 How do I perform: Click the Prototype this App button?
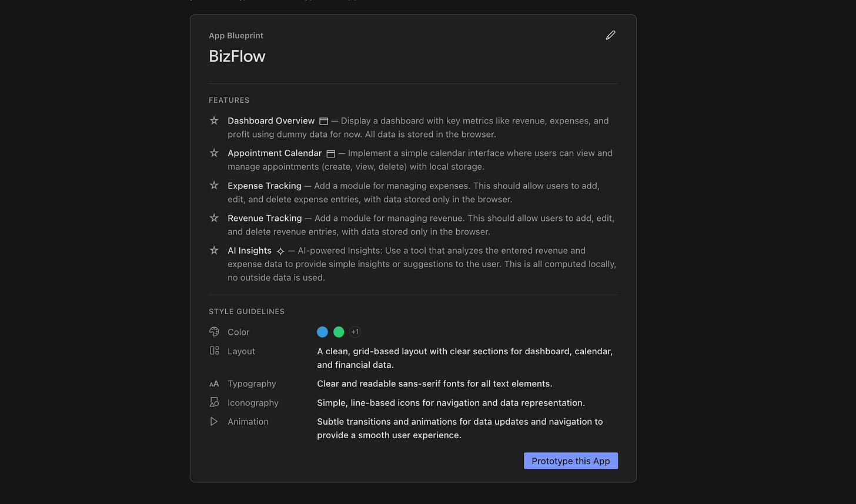(x=571, y=461)
